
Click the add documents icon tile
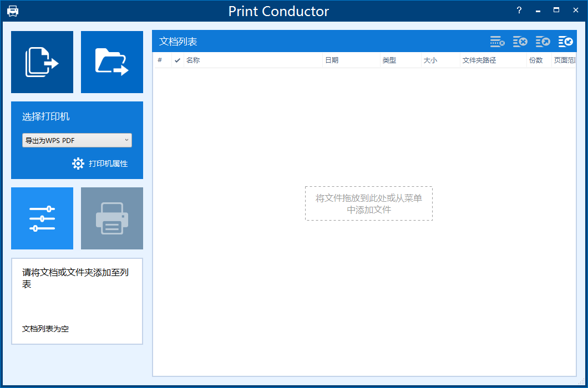click(x=42, y=62)
